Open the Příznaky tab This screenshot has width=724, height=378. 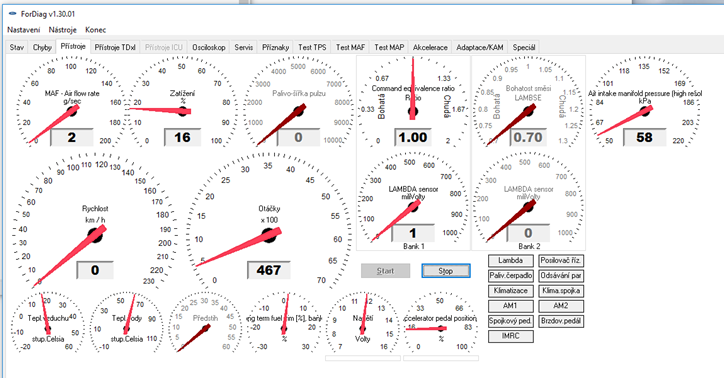(275, 47)
